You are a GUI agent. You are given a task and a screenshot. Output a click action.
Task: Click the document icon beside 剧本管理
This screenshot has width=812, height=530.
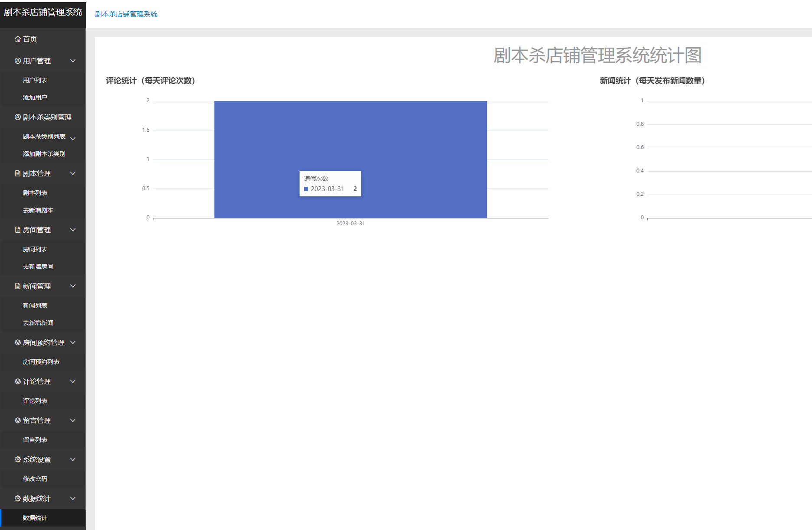(17, 173)
